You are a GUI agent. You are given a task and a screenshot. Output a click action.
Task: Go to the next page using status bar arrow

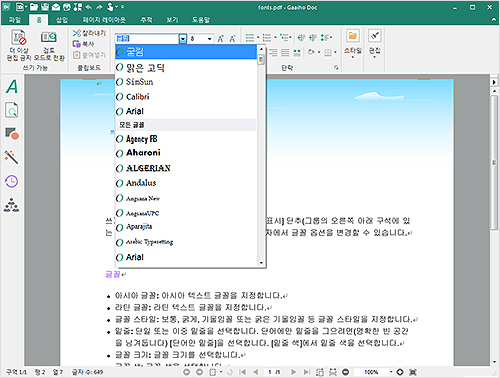[293, 372]
